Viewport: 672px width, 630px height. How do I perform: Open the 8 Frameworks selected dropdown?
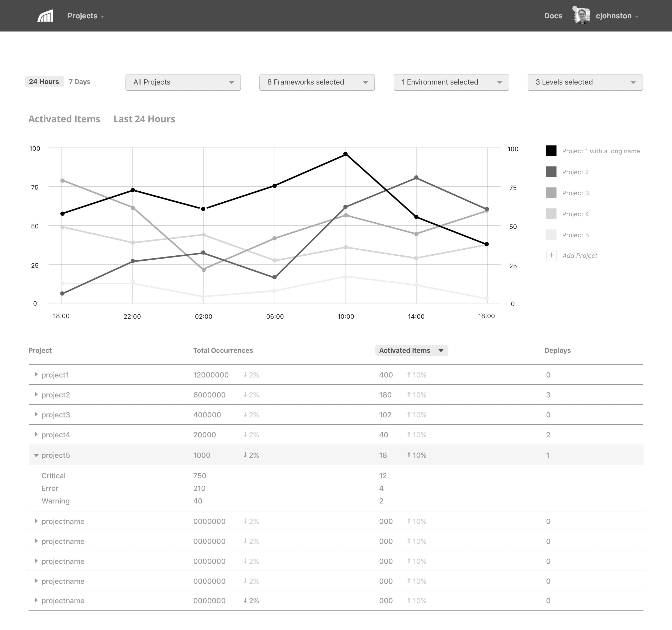point(317,82)
